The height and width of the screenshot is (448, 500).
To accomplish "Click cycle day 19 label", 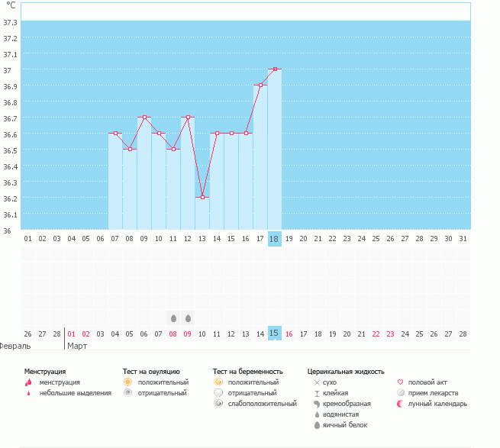I will tap(289, 239).
